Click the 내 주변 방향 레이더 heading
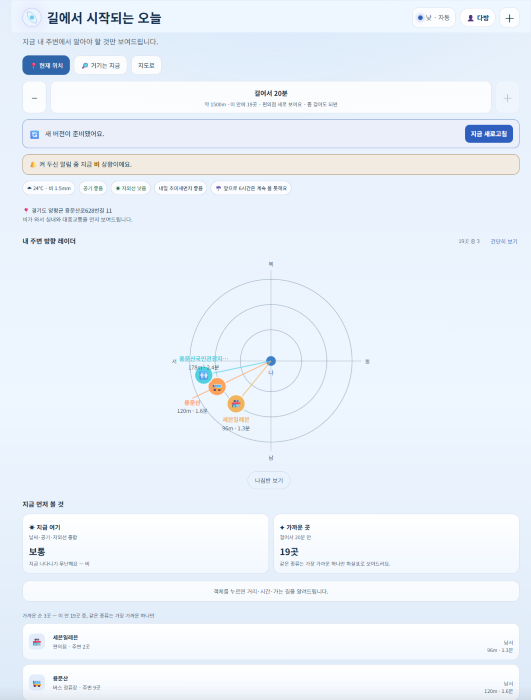Viewport: 531px width, 700px height. tap(49, 241)
